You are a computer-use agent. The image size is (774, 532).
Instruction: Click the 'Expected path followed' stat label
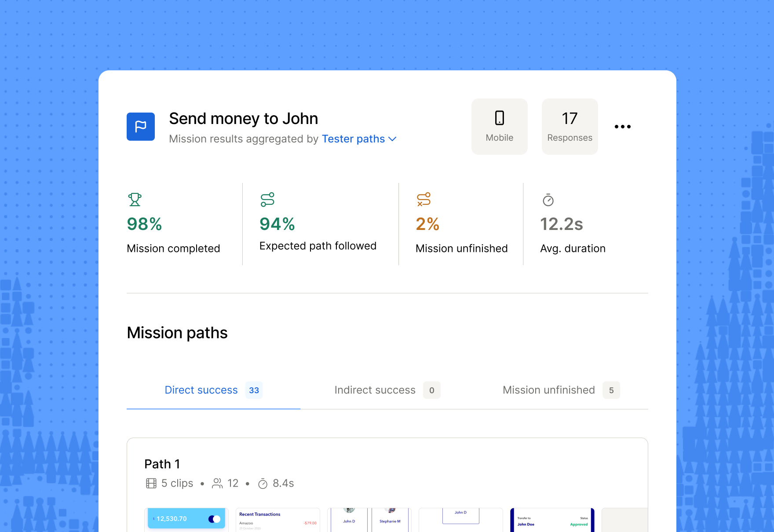point(318,246)
